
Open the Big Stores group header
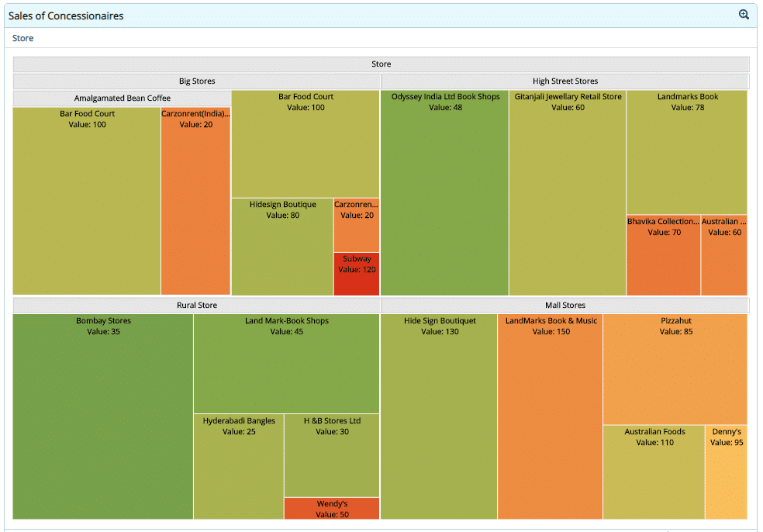click(197, 81)
